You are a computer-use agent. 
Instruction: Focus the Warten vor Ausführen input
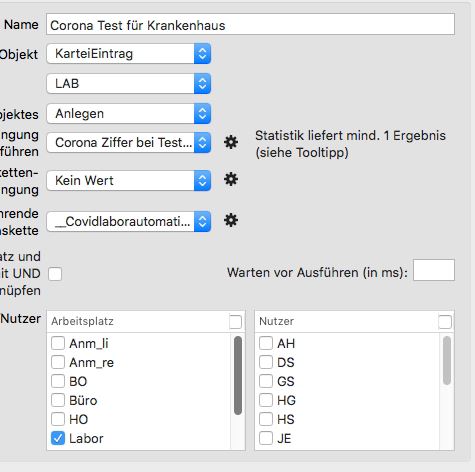pos(434,270)
